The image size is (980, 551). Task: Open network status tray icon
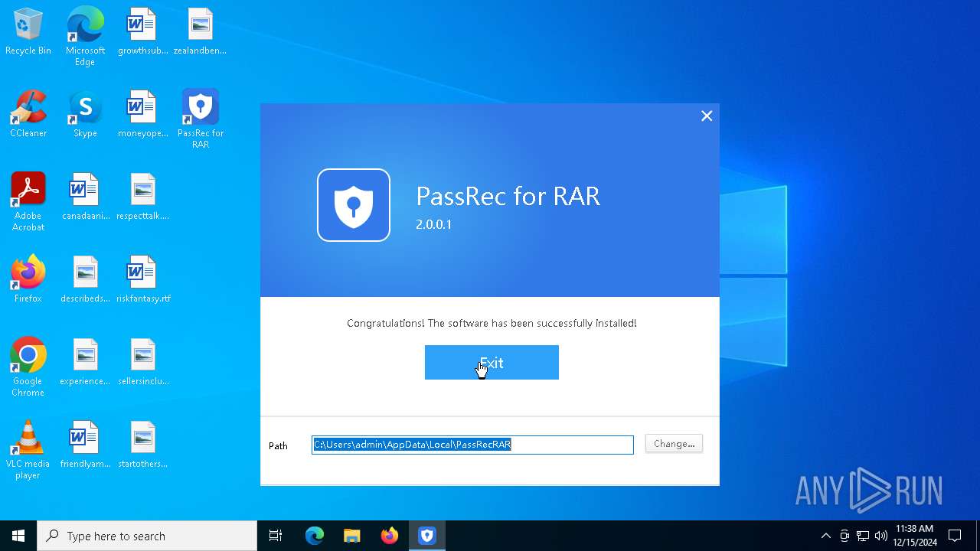coord(863,536)
